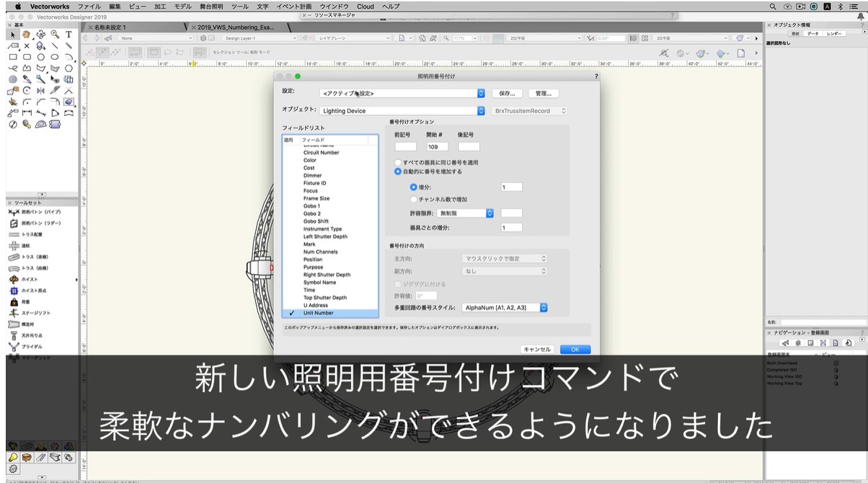Open the BrxTrussItemRecord dropdown
Viewport: 868px width, 483px height.
point(530,111)
